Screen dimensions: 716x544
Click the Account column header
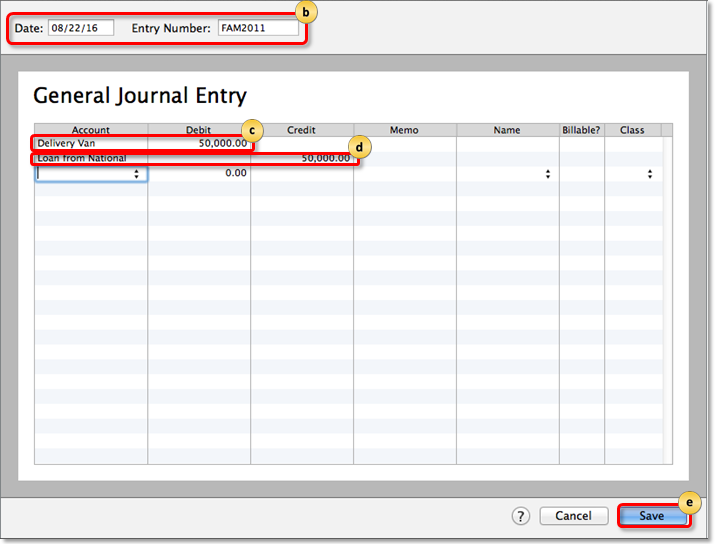tap(91, 130)
